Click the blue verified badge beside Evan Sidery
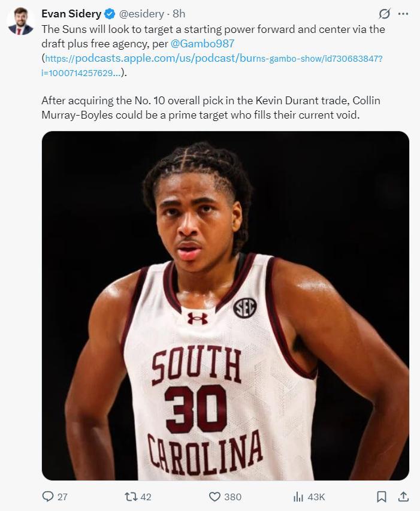 (x=110, y=14)
